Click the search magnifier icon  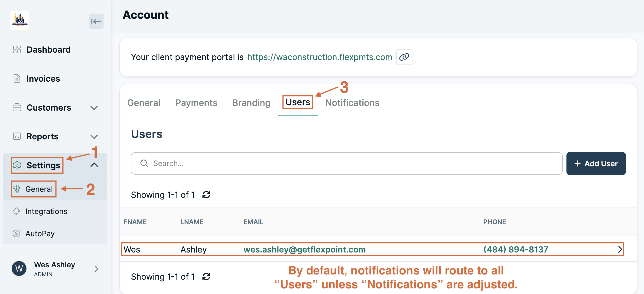tap(144, 163)
